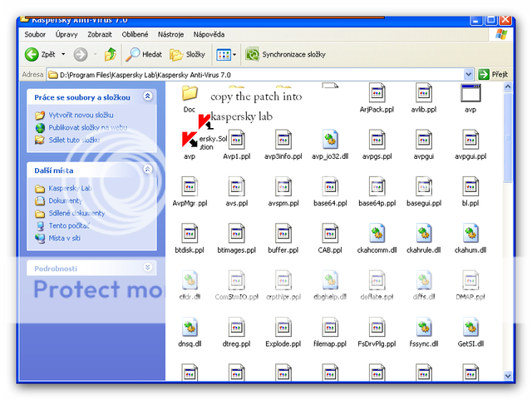Viewport: 532px width, 400px height.
Task: Select the FsDrvPlg.ppl file icon
Action: 377,327
